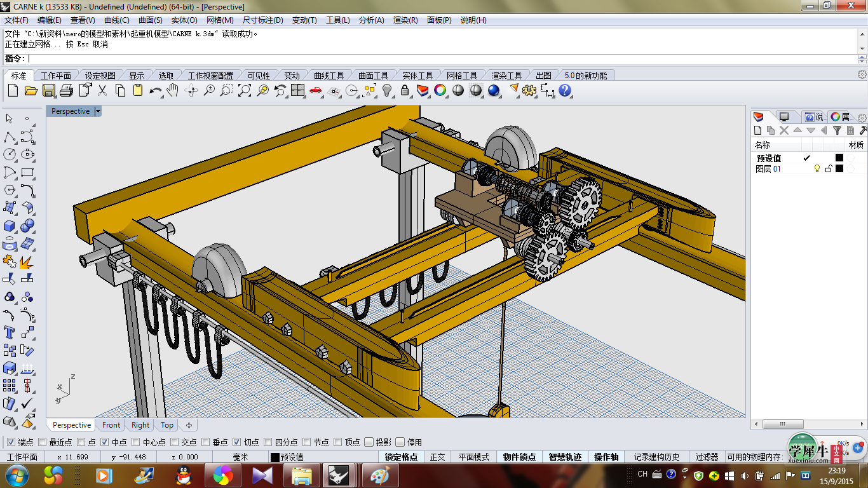The width and height of the screenshot is (868, 488).
Task: Select the Rectangle tool in left sidebar
Action: pos(27,172)
